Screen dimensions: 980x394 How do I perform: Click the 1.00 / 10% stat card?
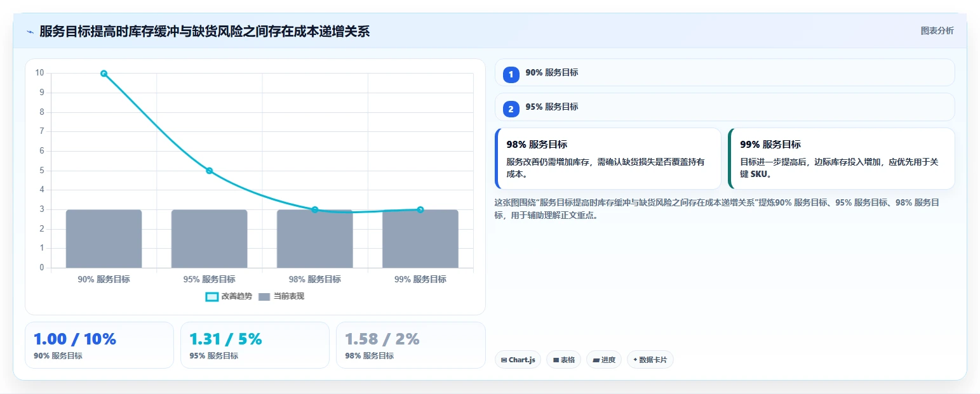99,345
